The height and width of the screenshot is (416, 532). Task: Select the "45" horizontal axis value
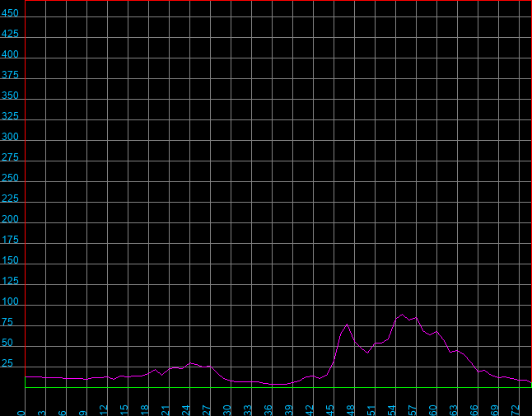point(329,410)
